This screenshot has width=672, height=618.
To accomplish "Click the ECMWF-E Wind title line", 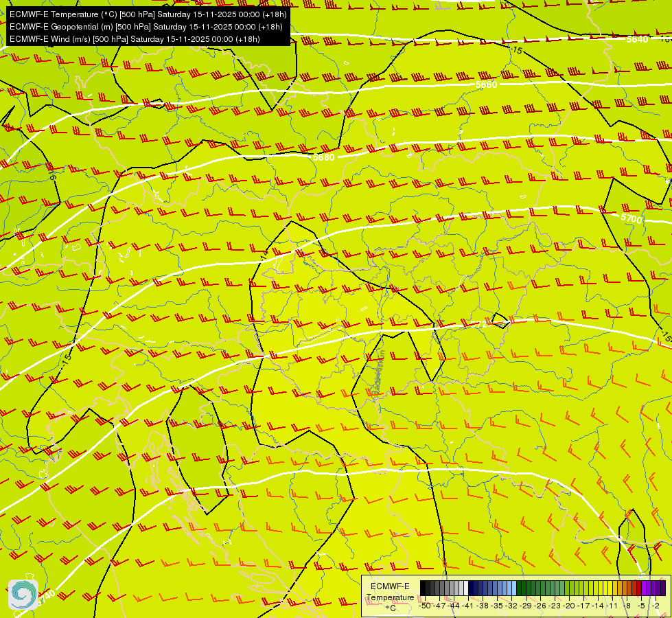I will pos(135,39).
